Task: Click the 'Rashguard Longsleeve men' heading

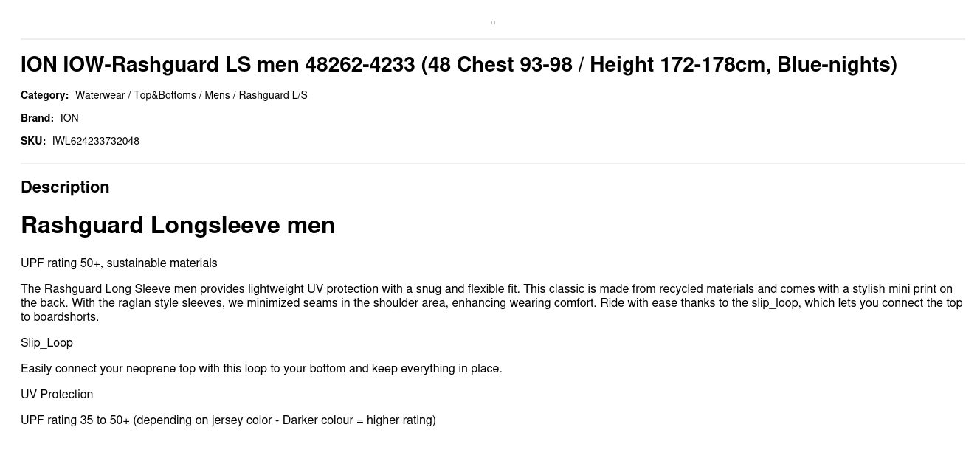Action: click(178, 225)
